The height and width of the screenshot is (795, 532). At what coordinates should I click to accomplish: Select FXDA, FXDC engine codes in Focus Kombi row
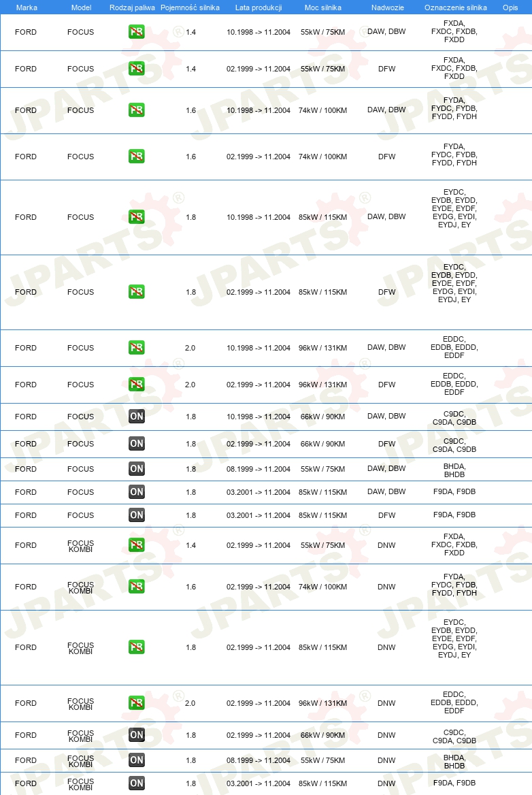[x=454, y=545]
